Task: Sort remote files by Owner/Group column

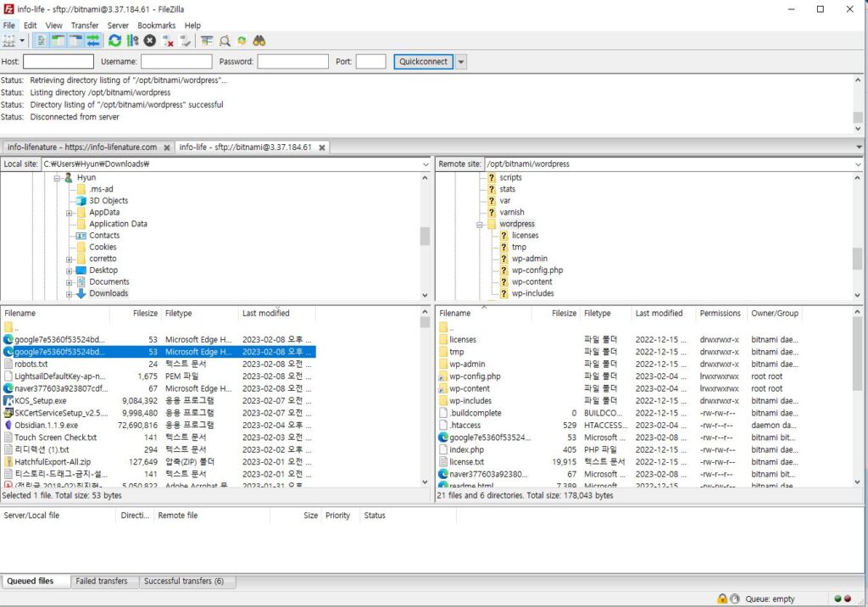Action: (775, 313)
